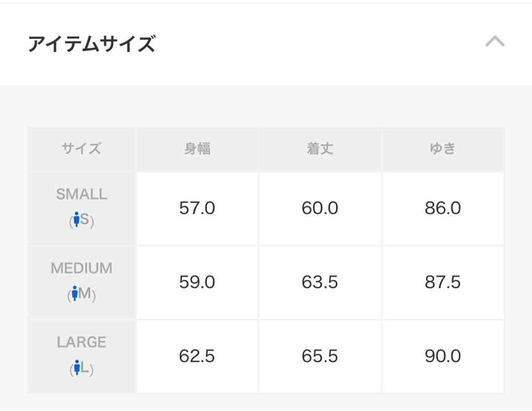Viewport: 532px width, 411px height.
Task: Click the MEDIUM size label text
Action: click(82, 268)
